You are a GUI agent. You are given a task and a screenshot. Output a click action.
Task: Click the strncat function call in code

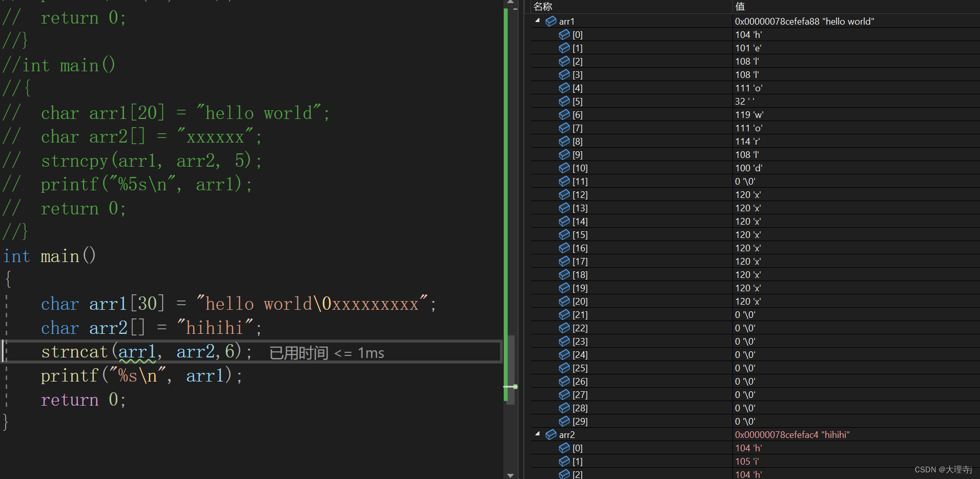point(146,352)
